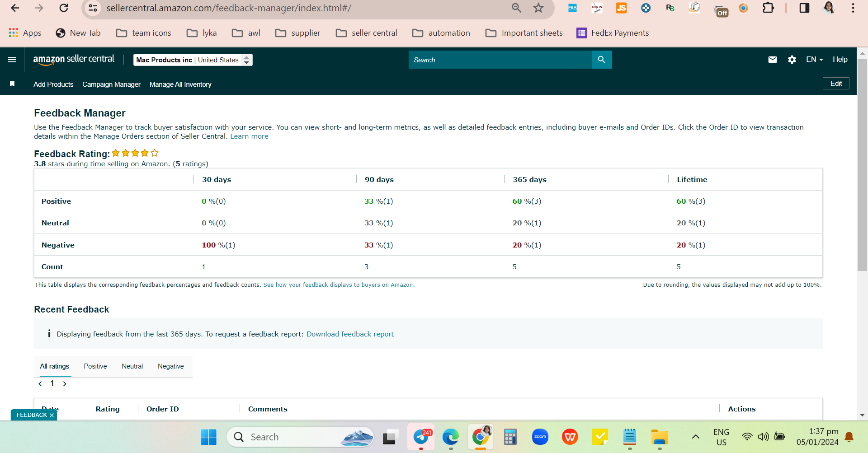
Task: Open buyer messages envelope icon
Action: [773, 60]
